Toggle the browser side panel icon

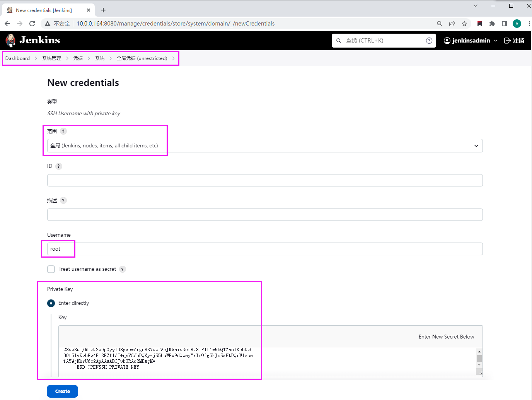tap(505, 24)
